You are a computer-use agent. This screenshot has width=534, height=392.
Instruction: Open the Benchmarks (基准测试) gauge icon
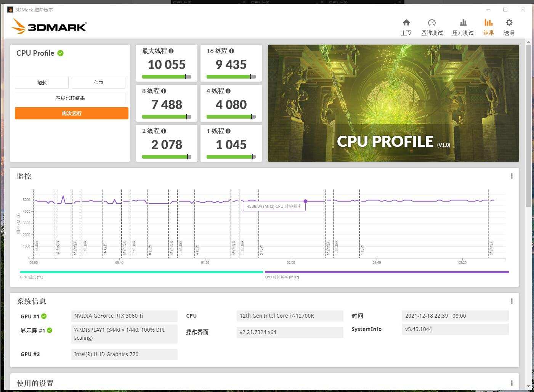[x=431, y=23]
